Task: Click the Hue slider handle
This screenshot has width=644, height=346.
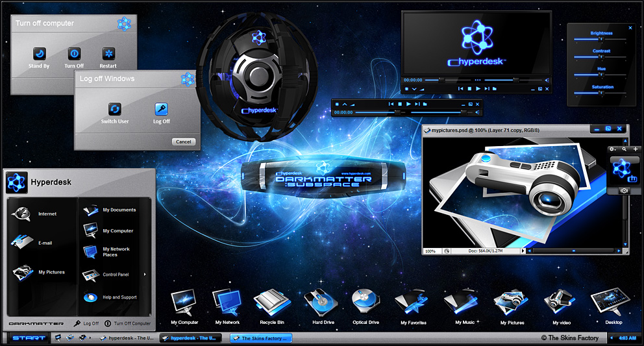Action: pyautogui.click(x=601, y=75)
